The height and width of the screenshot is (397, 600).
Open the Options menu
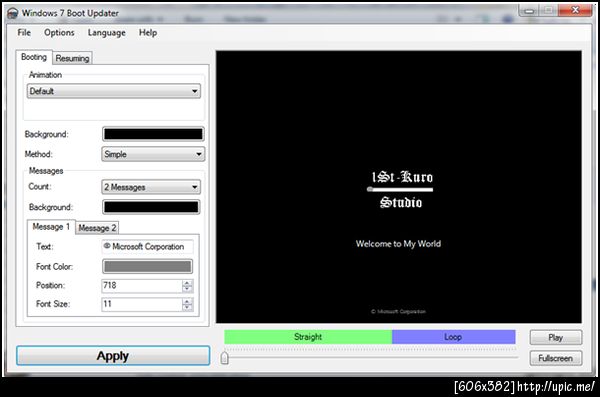(x=59, y=33)
